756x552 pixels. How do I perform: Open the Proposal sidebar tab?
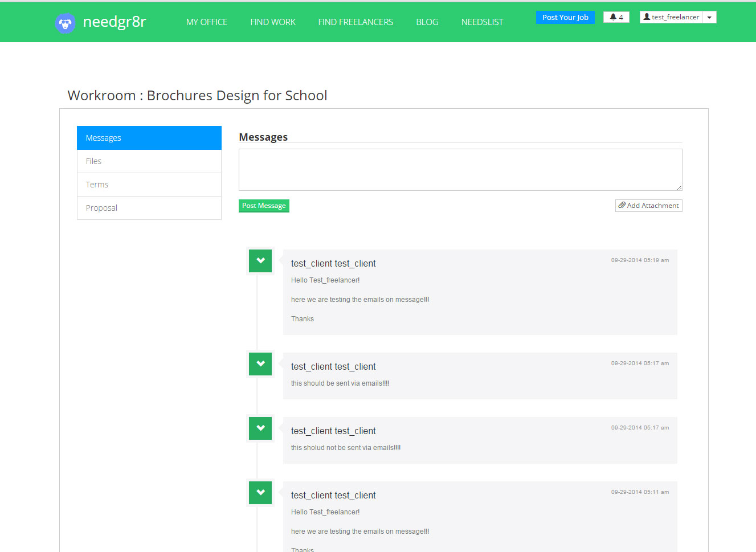pos(149,208)
